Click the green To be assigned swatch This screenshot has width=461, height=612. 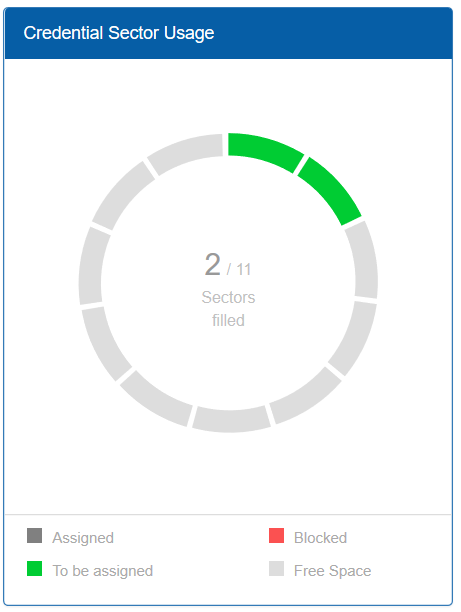tap(34, 569)
